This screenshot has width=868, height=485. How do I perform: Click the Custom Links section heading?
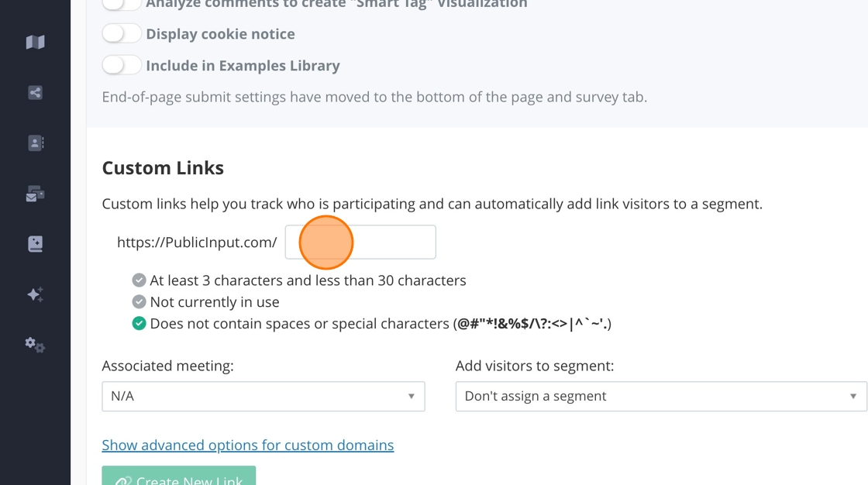163,168
